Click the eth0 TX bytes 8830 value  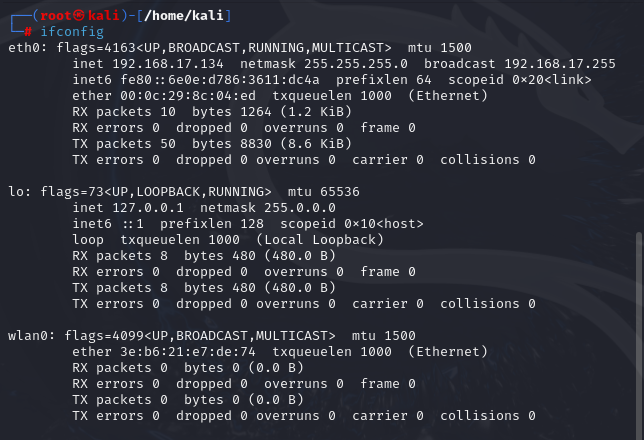[255, 144]
